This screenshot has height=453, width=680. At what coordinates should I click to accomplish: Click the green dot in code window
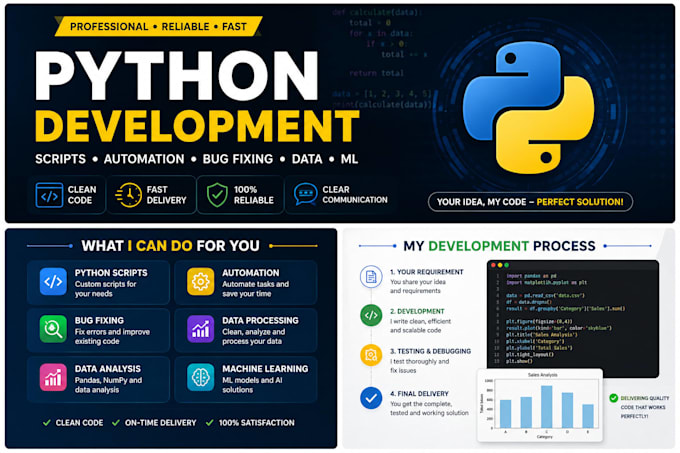pyautogui.click(x=506, y=265)
